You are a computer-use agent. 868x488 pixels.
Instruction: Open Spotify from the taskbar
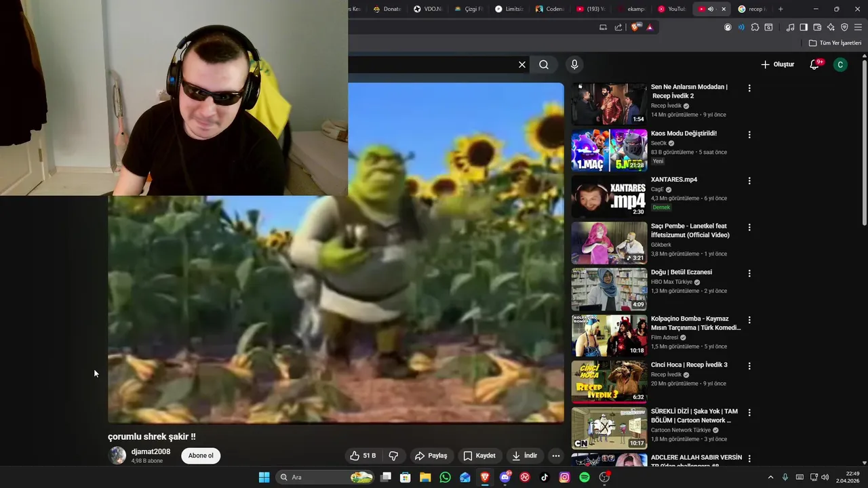pos(585,477)
